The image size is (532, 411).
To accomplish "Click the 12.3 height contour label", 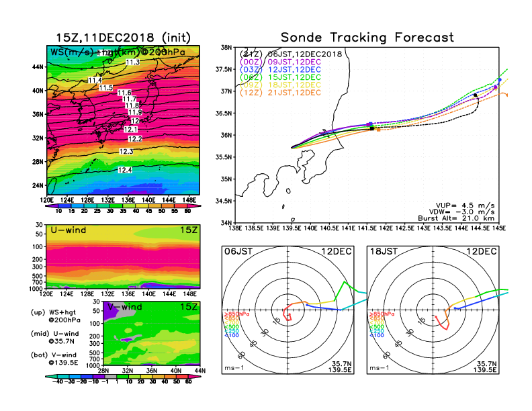I will point(126,152).
